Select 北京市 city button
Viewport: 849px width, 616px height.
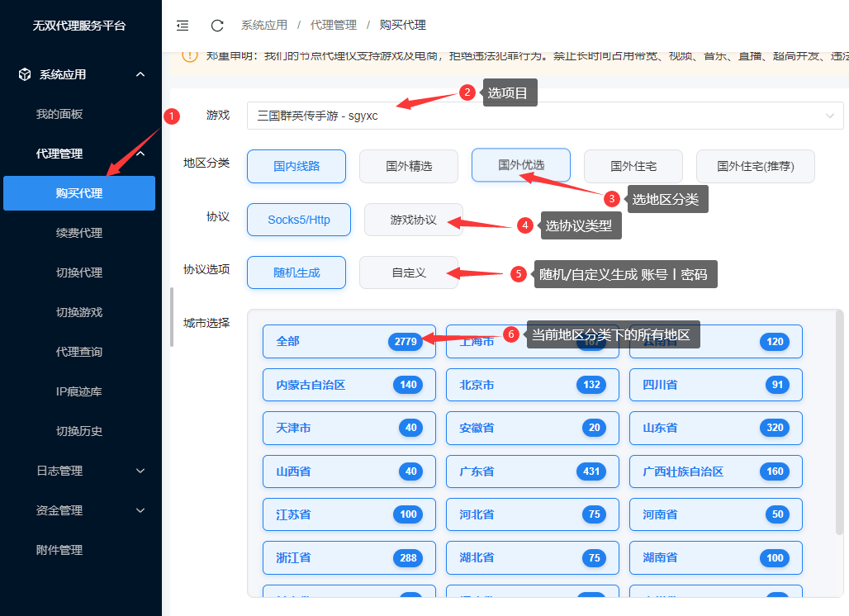point(532,385)
